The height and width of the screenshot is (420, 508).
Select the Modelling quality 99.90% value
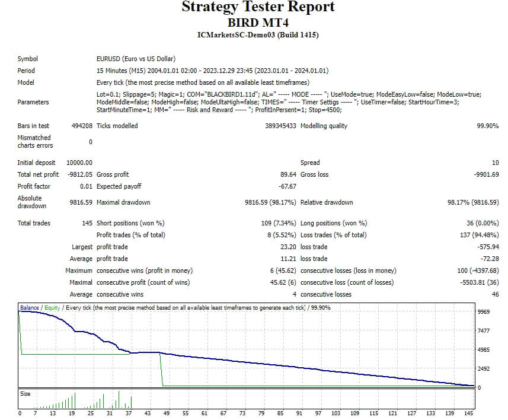pyautogui.click(x=486, y=126)
